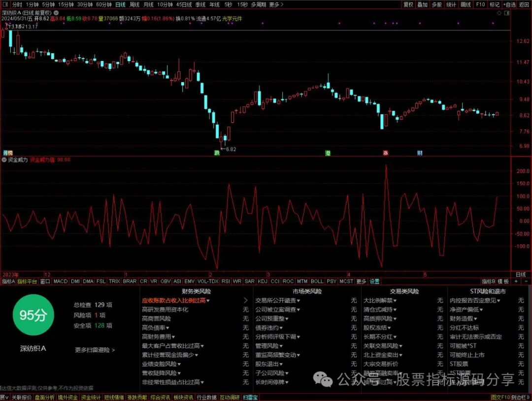Select the RSI indicator
This screenshot has height=401, width=532.
coord(225,281)
